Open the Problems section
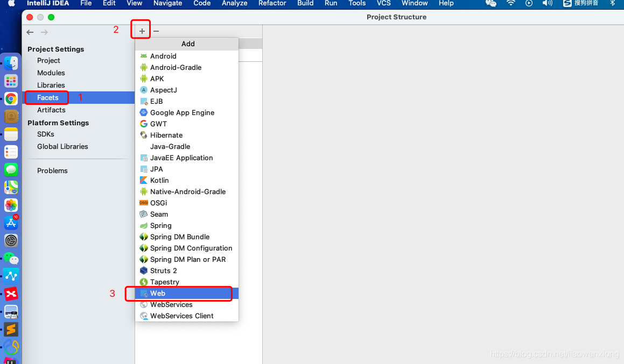Screen dimensions: 624x364 [52, 170]
